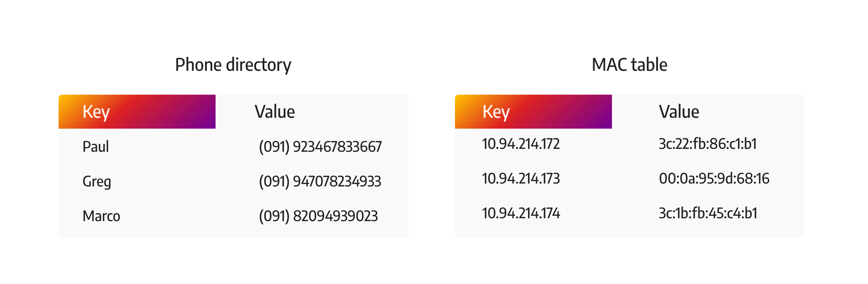Click IP address 10.94.214.172
This screenshot has height=284, width=868.
point(521,144)
